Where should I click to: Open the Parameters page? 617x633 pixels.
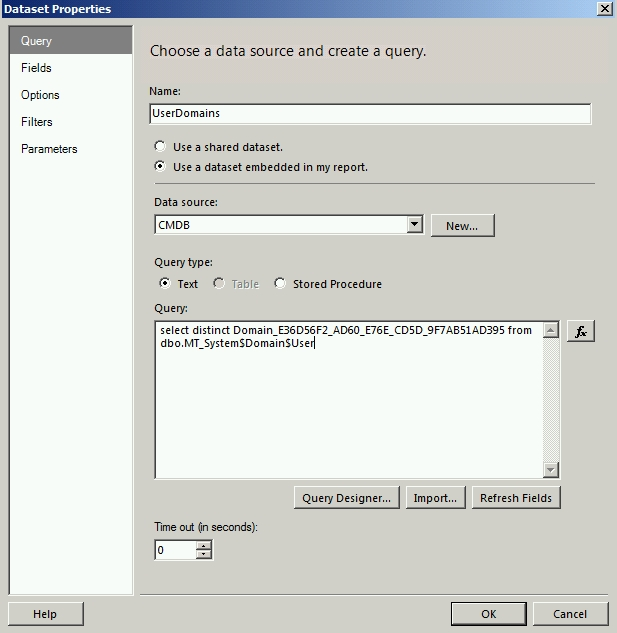point(49,149)
